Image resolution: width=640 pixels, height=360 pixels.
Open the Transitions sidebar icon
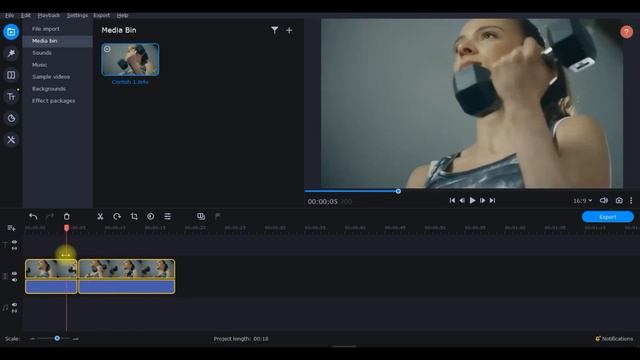(x=11, y=75)
